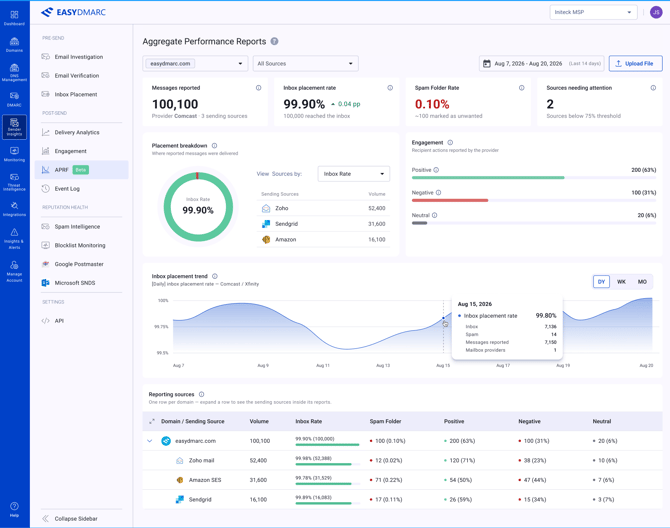Open the JS user avatar

[x=656, y=12]
